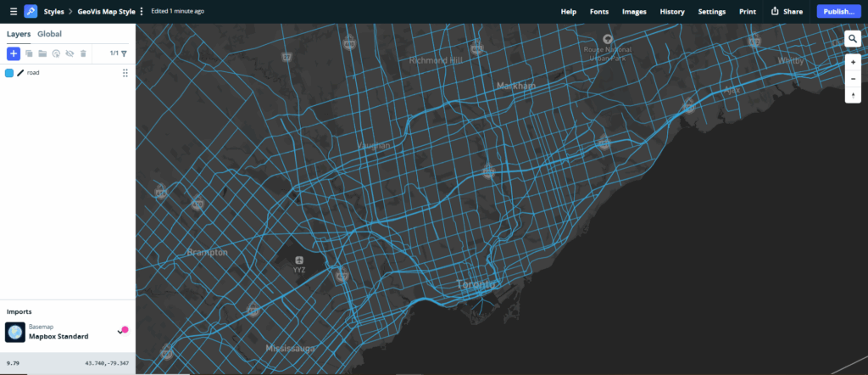Open the layer filter funnel

124,53
